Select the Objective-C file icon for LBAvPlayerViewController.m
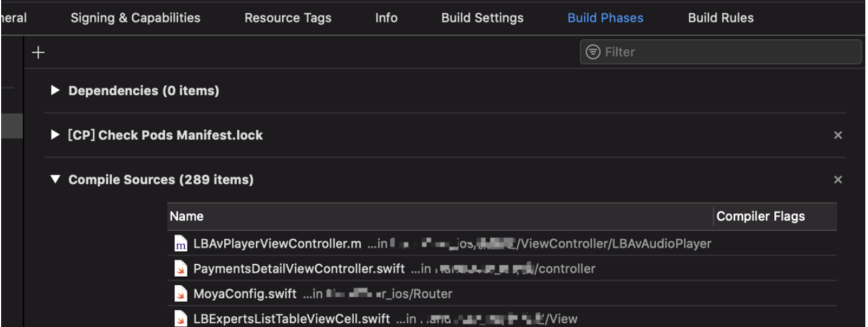 click(x=181, y=245)
